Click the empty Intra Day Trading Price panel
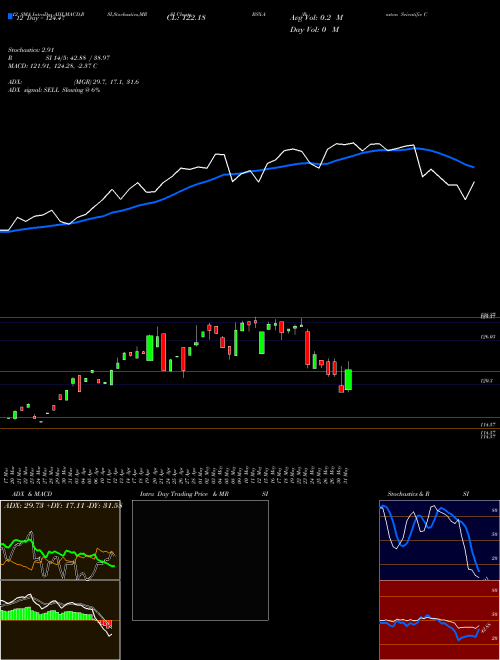This screenshot has height=660, width=500. [200, 560]
